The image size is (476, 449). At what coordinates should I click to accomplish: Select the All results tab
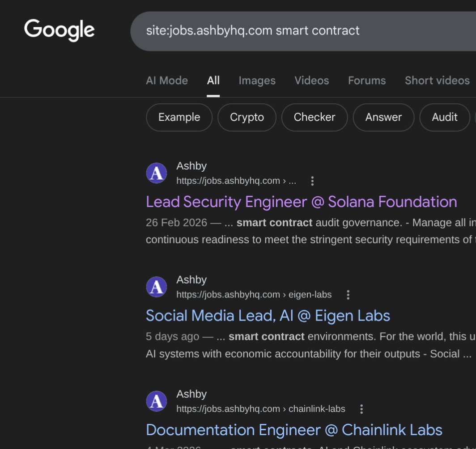coord(213,80)
